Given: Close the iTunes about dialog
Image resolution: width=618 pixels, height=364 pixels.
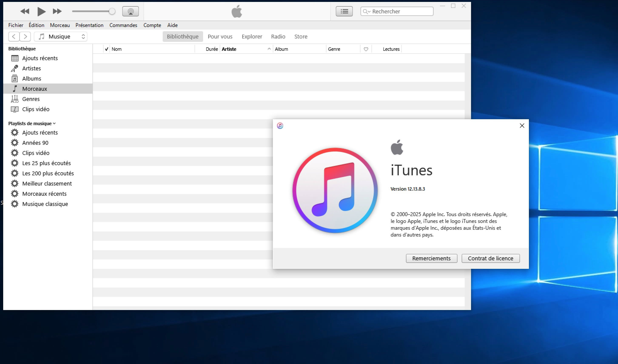Looking at the screenshot, I should point(522,126).
